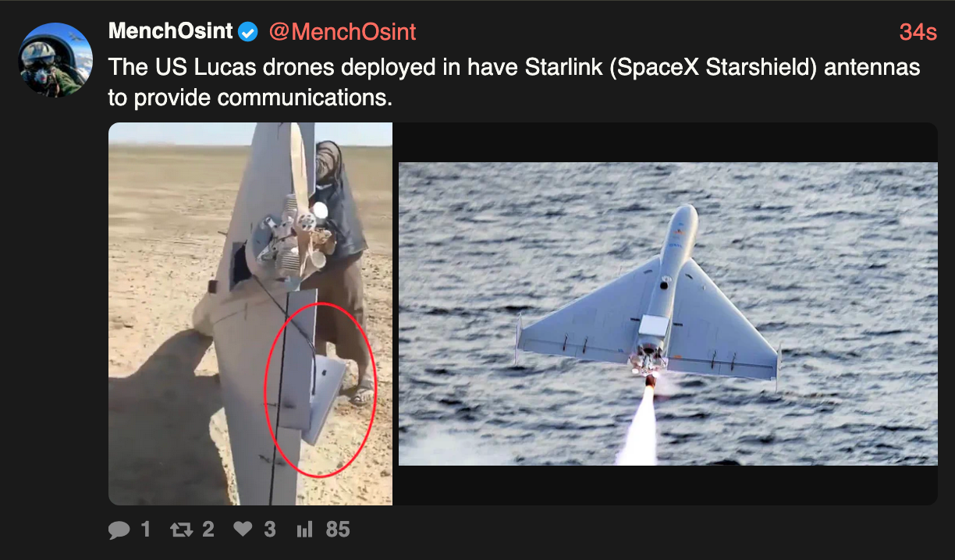Click the tweet text about Lucas drones
Screen dimensions: 955x560
point(514,82)
